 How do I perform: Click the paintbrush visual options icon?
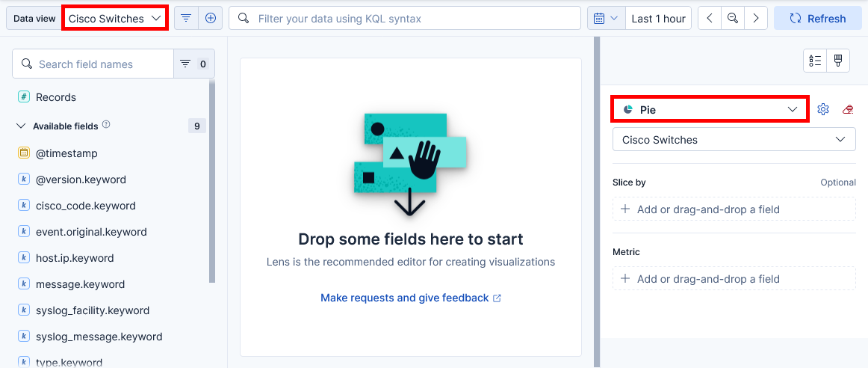[838, 61]
